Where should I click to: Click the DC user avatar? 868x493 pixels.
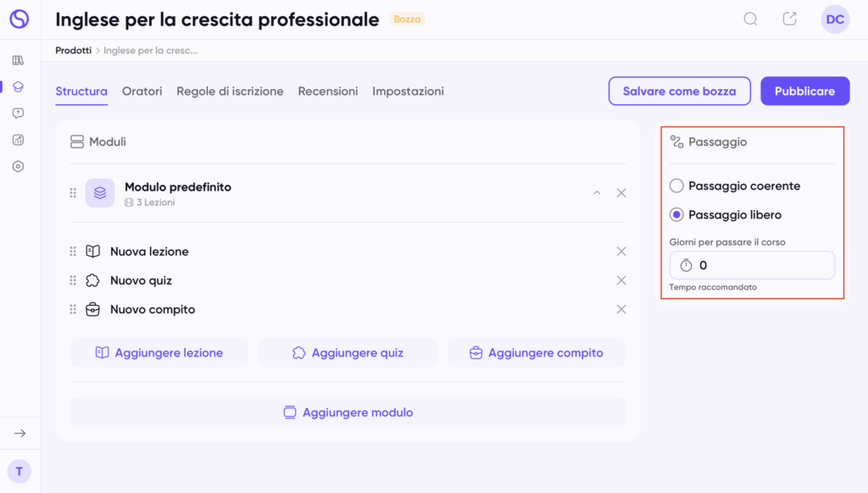point(835,19)
